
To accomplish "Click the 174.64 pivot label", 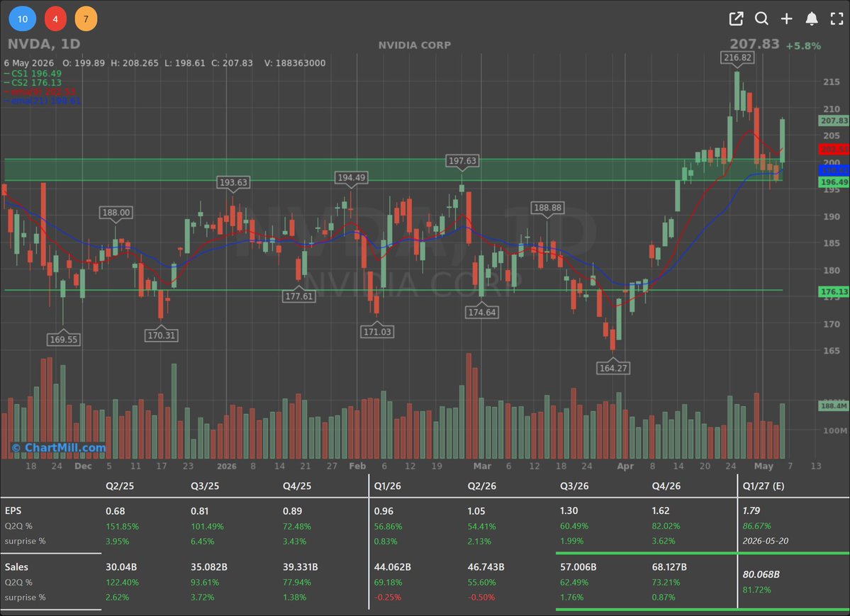I will [482, 313].
